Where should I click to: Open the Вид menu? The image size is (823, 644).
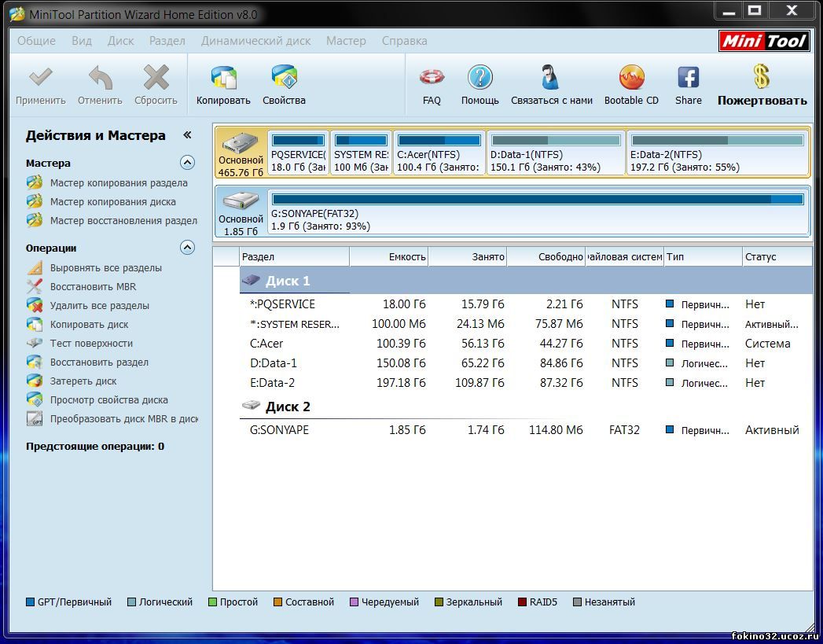coord(81,40)
